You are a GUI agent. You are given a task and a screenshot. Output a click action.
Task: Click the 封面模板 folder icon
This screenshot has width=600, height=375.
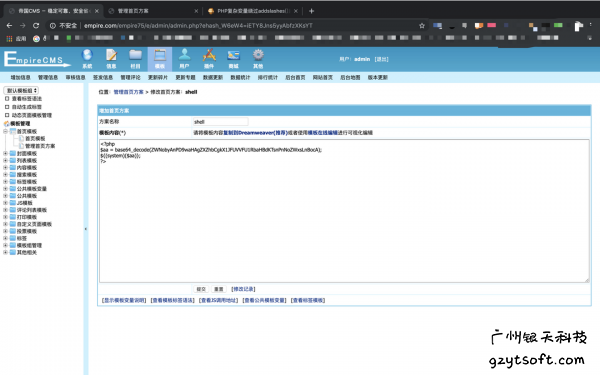pyautogui.click(x=13, y=153)
